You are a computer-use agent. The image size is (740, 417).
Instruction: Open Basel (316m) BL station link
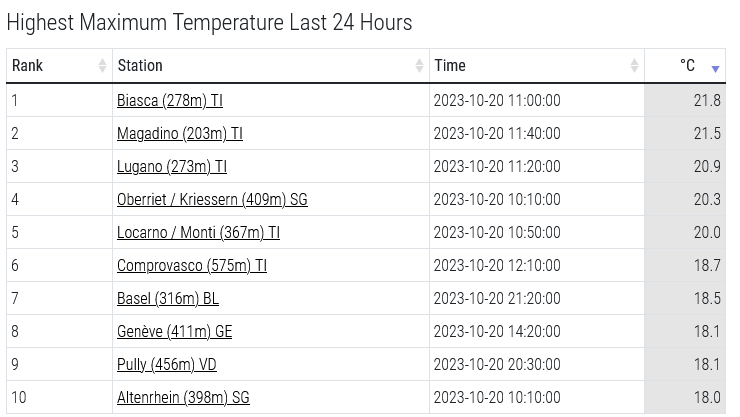(168, 299)
